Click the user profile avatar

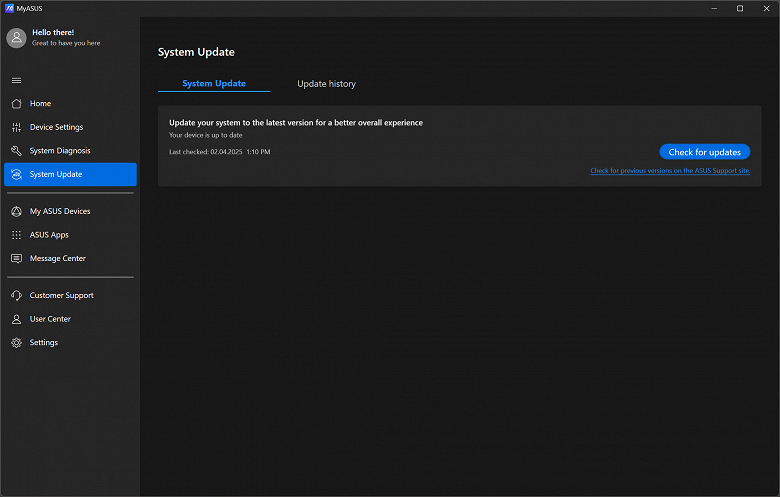tap(16, 38)
